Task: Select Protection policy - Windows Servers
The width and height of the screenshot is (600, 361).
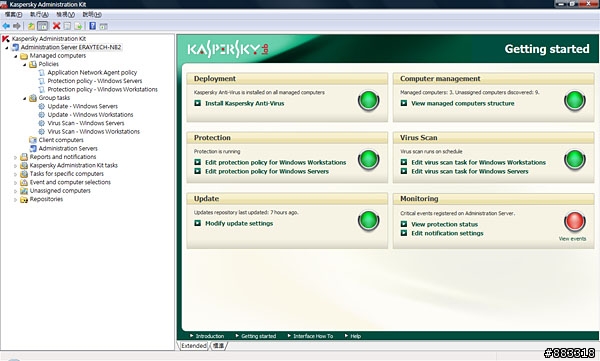Action: pos(95,81)
